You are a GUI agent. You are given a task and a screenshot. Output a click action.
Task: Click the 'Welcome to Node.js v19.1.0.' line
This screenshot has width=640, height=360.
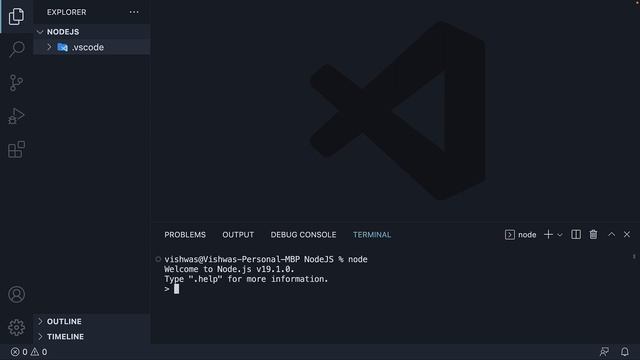click(x=229, y=269)
